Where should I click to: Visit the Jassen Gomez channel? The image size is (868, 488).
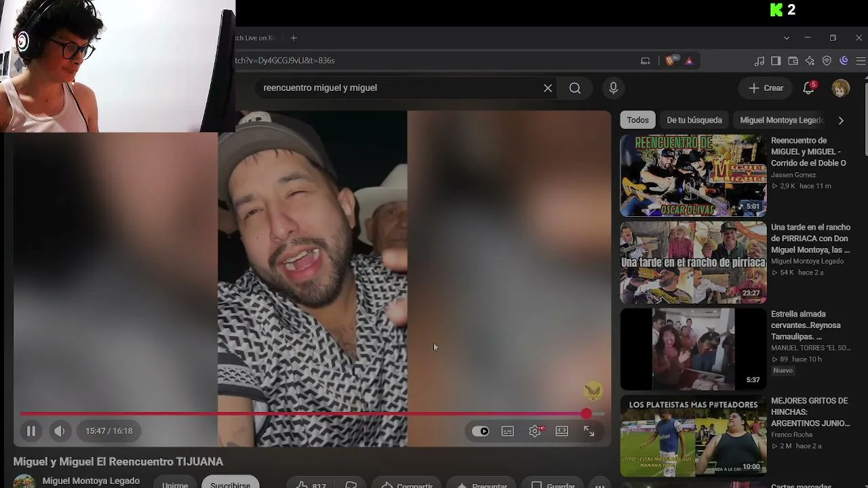pos(793,175)
